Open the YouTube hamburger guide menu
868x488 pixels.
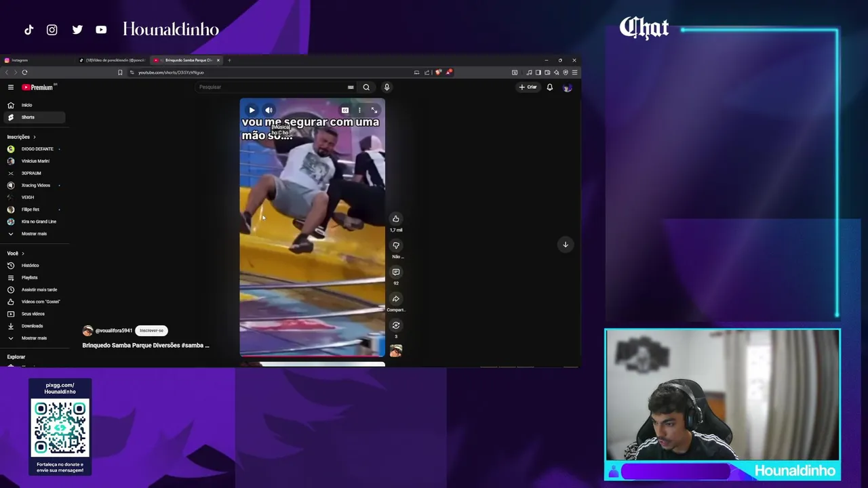tap(11, 87)
